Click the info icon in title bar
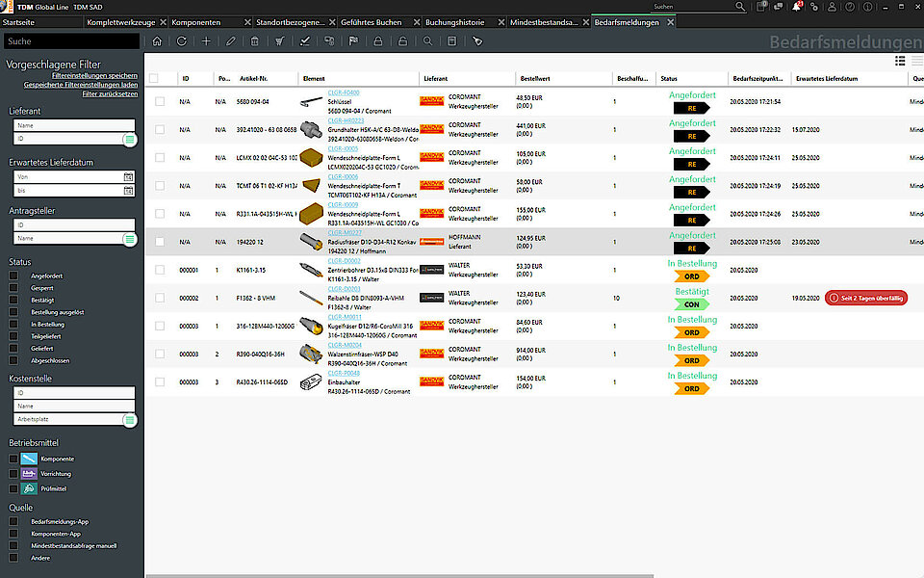 point(867,7)
